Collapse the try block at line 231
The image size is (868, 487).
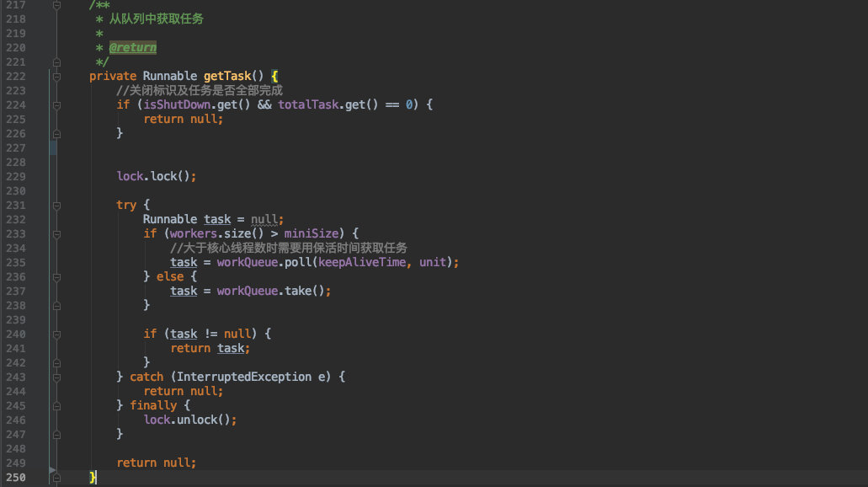56,206
